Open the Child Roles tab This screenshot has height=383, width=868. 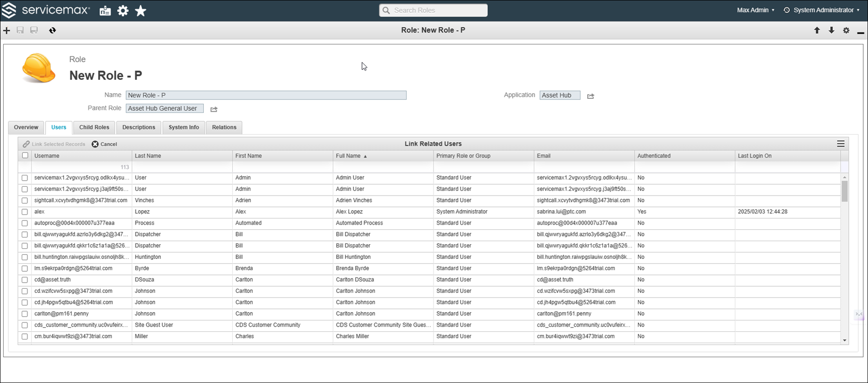(x=94, y=127)
